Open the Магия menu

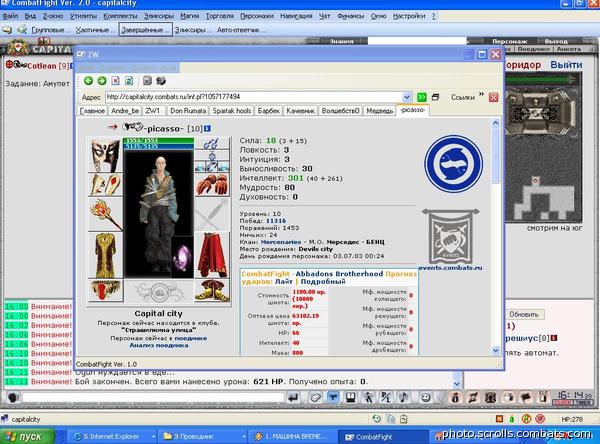coord(189,16)
